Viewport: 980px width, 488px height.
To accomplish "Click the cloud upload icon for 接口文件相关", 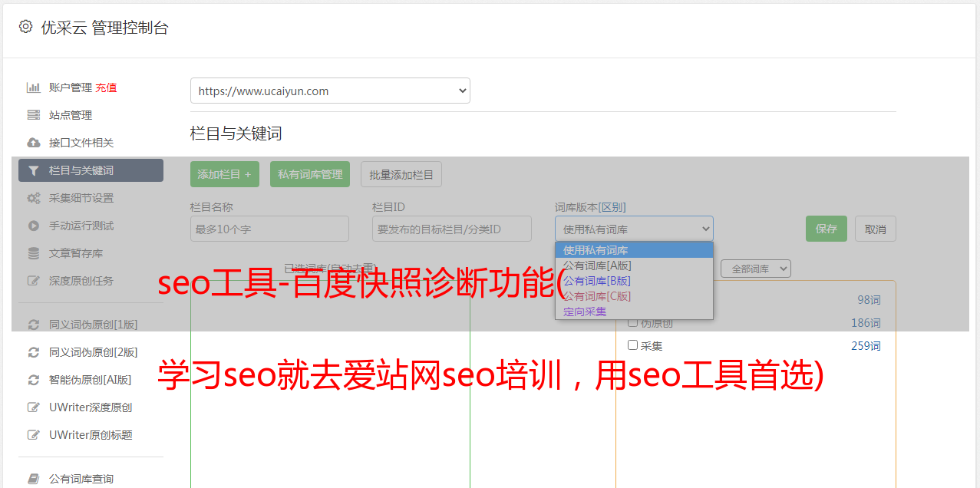I will point(33,143).
